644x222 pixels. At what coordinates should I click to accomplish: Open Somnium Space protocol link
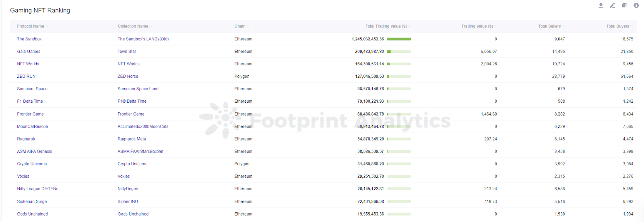(x=32, y=89)
